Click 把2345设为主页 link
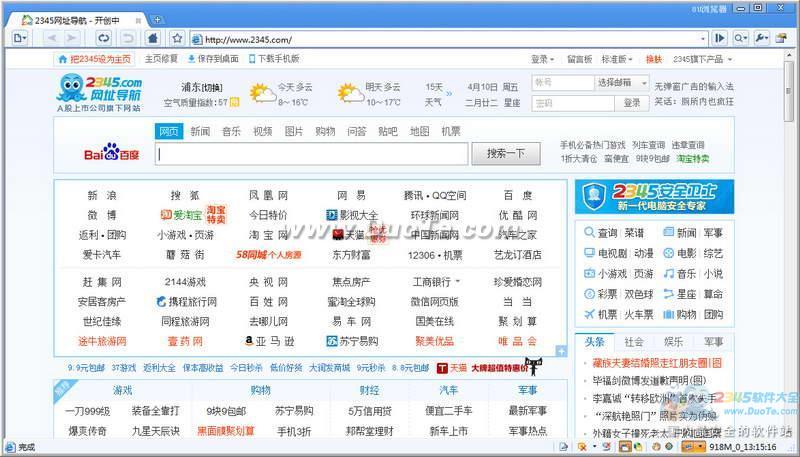Image resolution: width=800 pixels, height=457 pixels. coord(95,59)
